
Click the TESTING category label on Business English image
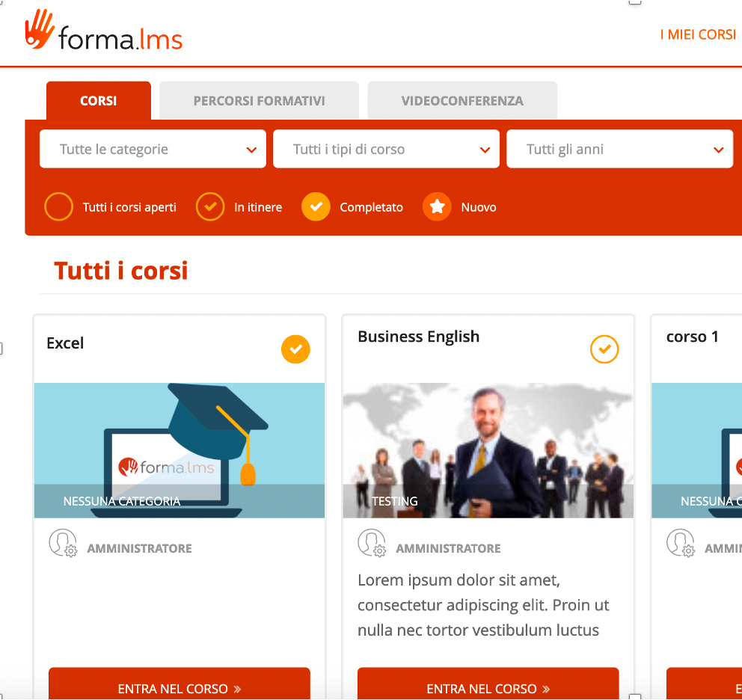click(395, 501)
